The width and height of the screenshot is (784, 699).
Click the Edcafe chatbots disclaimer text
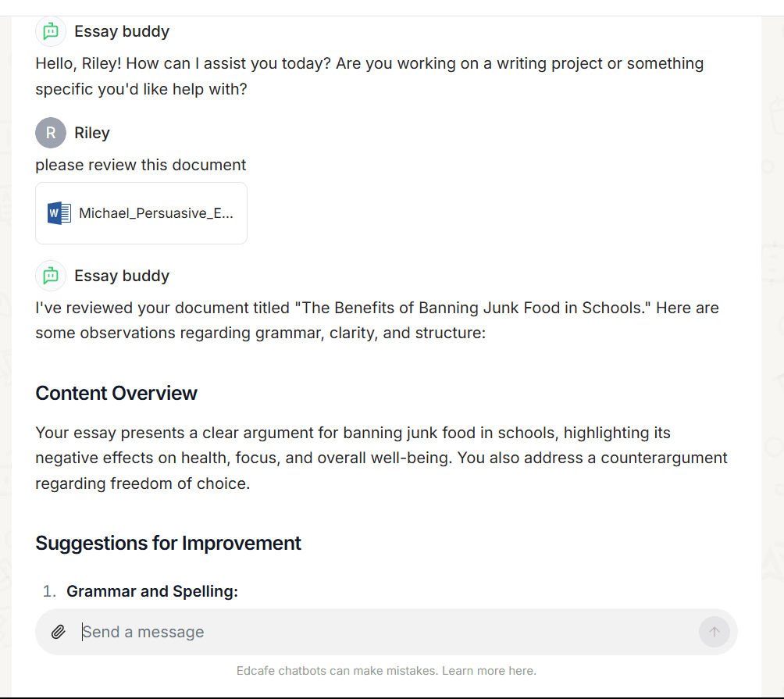coord(386,671)
